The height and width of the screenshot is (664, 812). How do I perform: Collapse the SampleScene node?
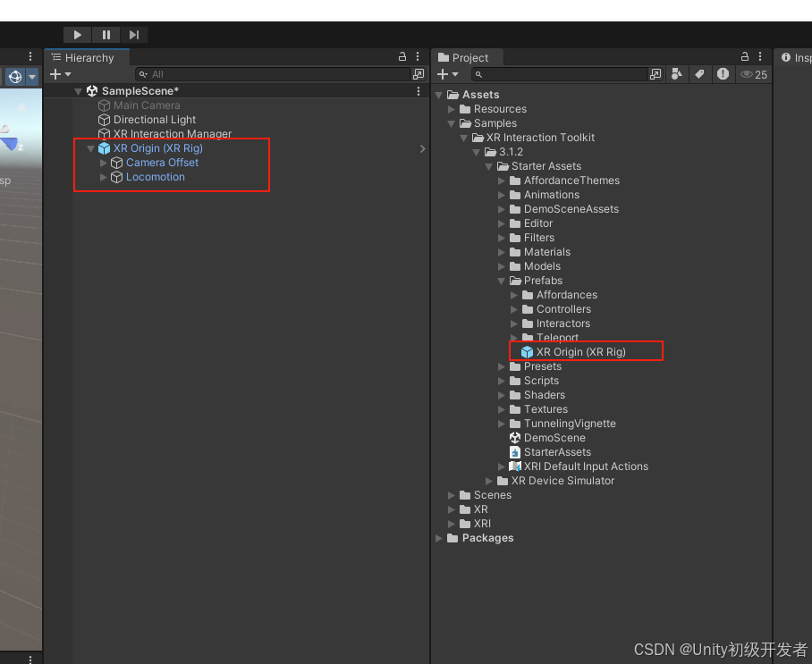(x=78, y=92)
